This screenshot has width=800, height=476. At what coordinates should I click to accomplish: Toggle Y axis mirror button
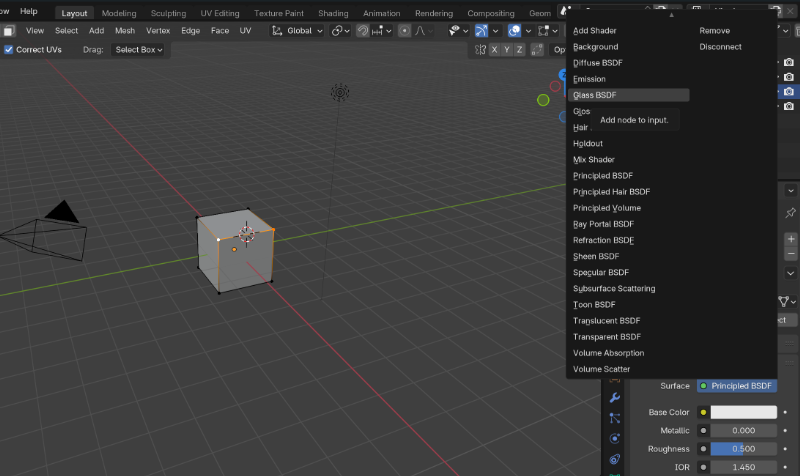[x=507, y=49]
